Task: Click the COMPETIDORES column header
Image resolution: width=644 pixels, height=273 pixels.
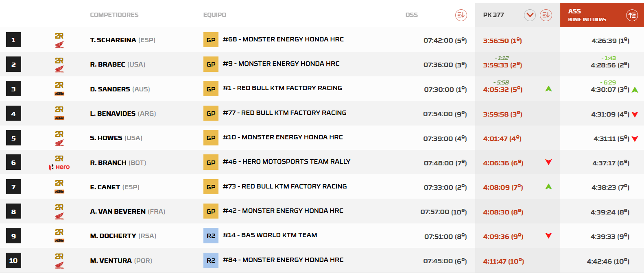Action: pyautogui.click(x=114, y=15)
